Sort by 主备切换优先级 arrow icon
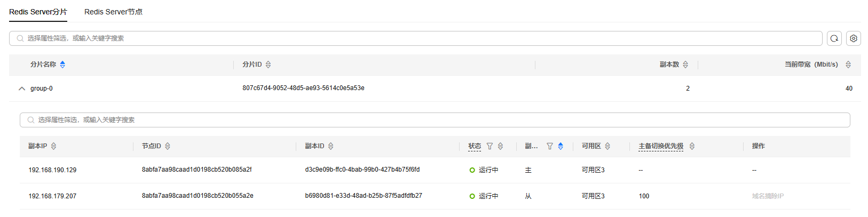Viewport: 868px width, 217px height. [x=692, y=146]
